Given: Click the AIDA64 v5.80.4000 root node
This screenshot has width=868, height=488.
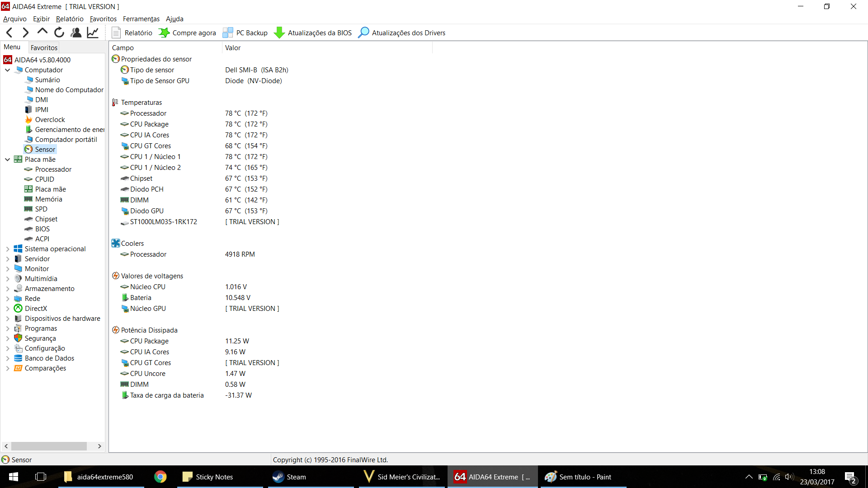Looking at the screenshot, I should pyautogui.click(x=42, y=60).
